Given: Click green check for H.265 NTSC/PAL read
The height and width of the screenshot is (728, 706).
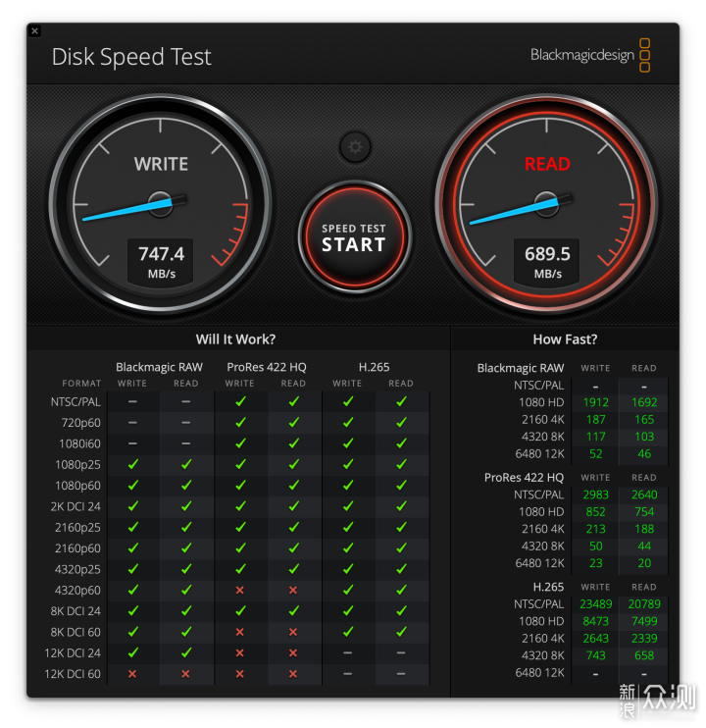Looking at the screenshot, I should click(x=401, y=401).
